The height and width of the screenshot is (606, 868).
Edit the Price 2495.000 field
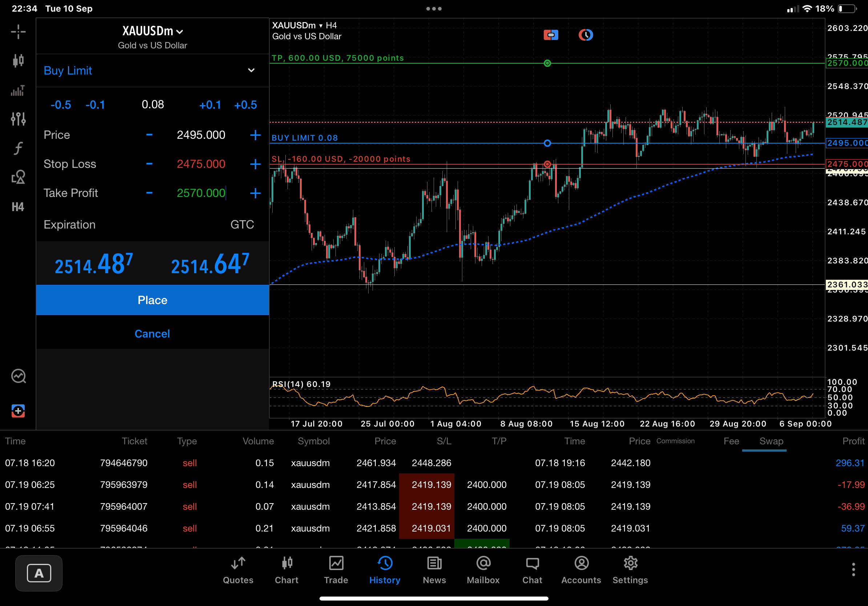pyautogui.click(x=201, y=135)
